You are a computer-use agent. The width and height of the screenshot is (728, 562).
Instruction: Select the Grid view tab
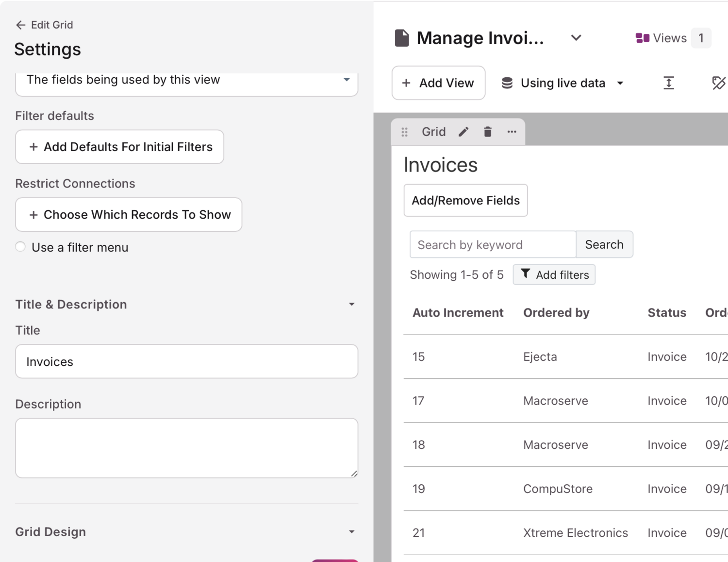[433, 132]
